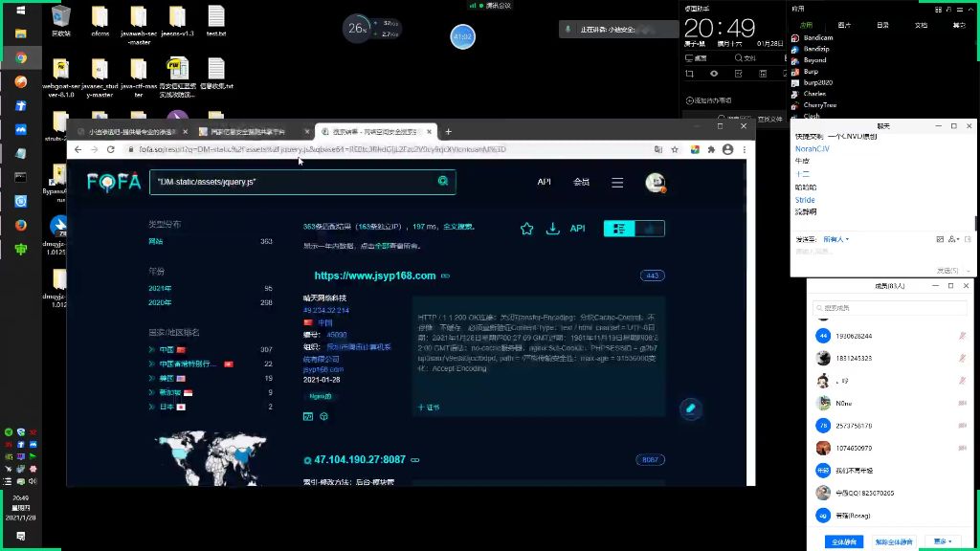Open Recycle Bin on desktop
This screenshot has height=551, width=980.
[60, 21]
